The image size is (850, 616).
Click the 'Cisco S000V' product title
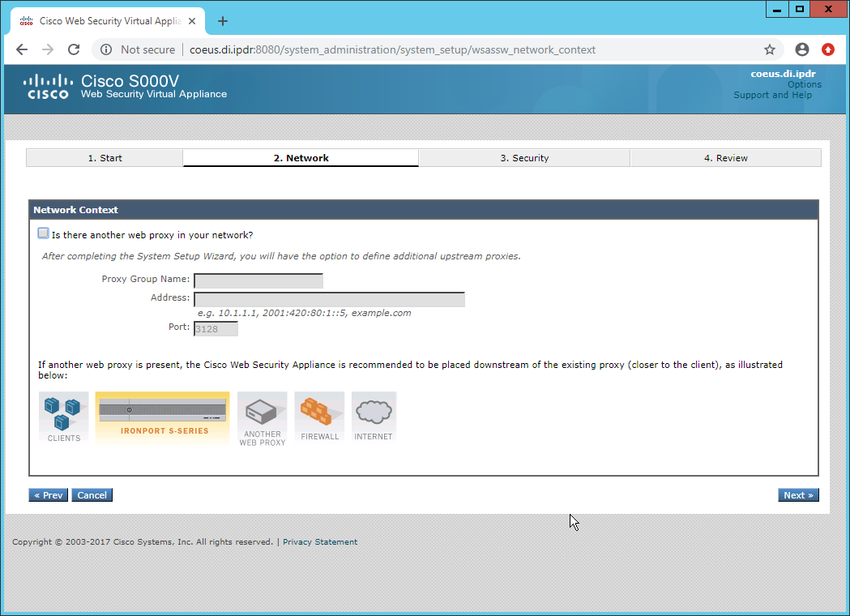click(x=130, y=81)
